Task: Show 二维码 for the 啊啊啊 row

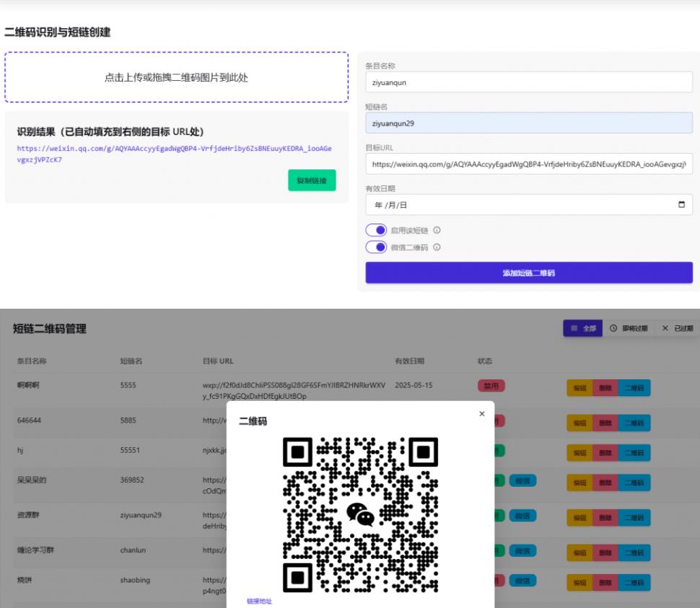Action: [634, 387]
